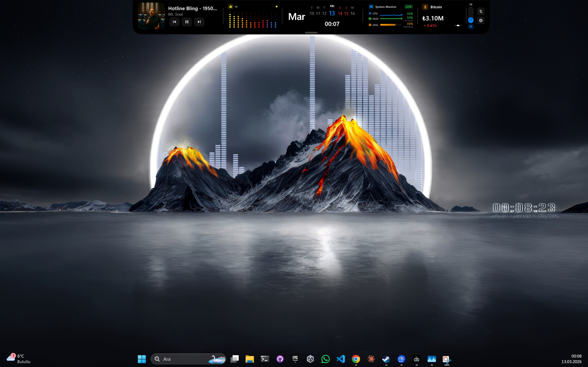Click the volume slider knob
Screen dimensions: 588x367
[471, 20]
